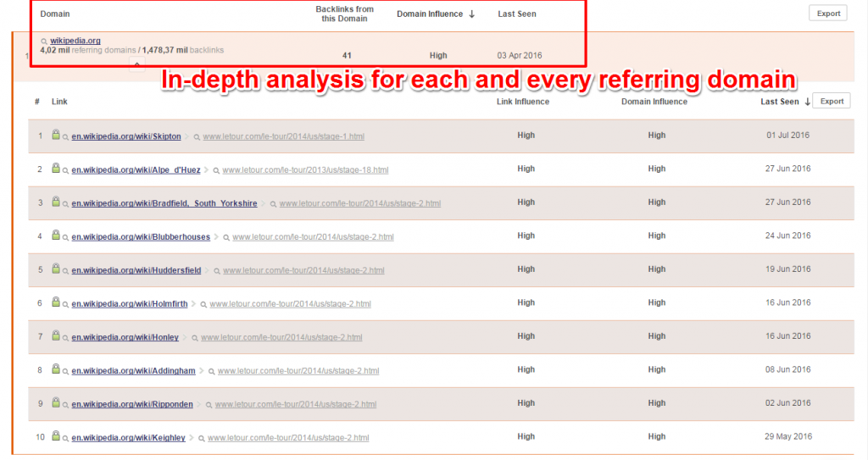Viewport: 868px width, 460px height.
Task: Open en.wikipedia.org/wiki/Huddersfield link
Action: coord(136,270)
